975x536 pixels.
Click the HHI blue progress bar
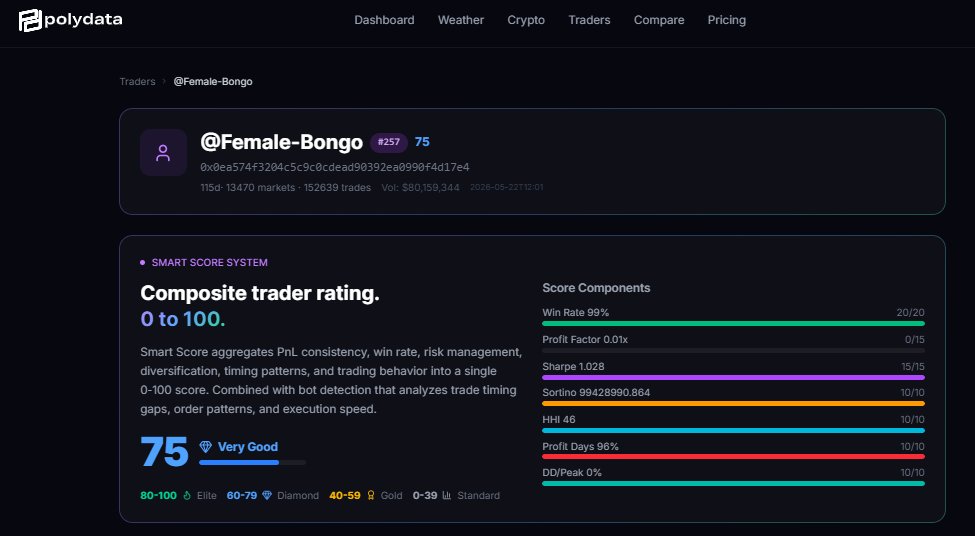pos(733,430)
